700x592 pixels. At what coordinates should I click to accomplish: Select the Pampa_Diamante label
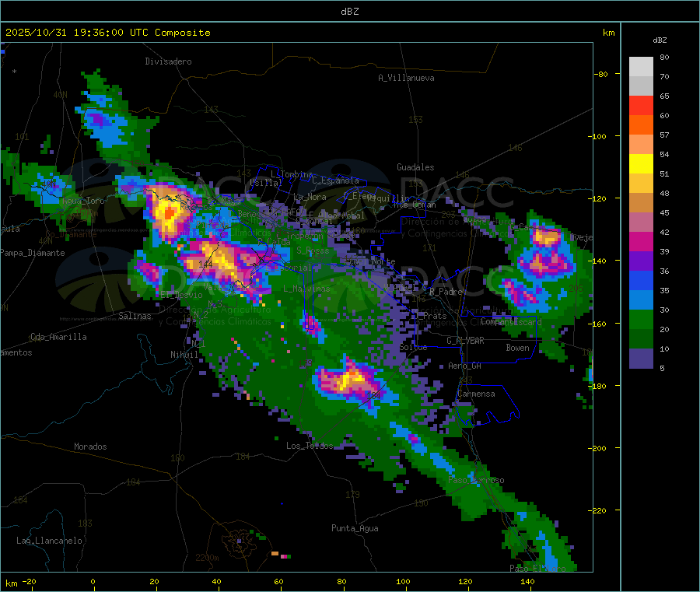click(33, 253)
